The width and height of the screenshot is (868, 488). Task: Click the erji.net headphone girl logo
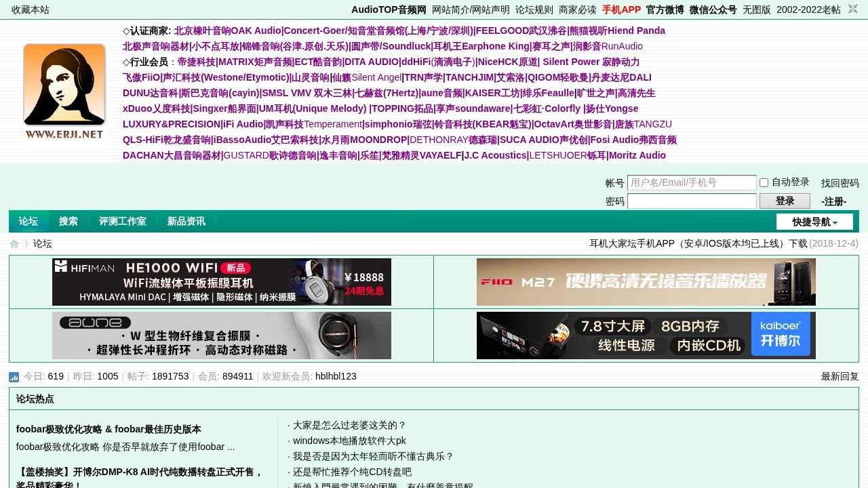(x=64, y=91)
